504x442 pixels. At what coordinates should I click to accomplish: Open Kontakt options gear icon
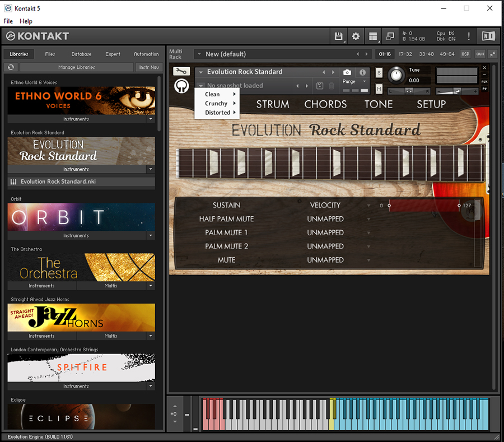(356, 36)
